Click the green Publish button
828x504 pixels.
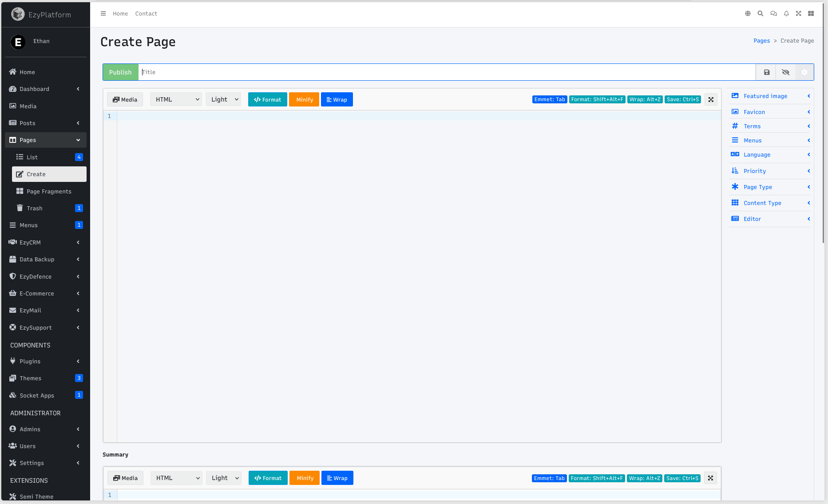click(120, 72)
